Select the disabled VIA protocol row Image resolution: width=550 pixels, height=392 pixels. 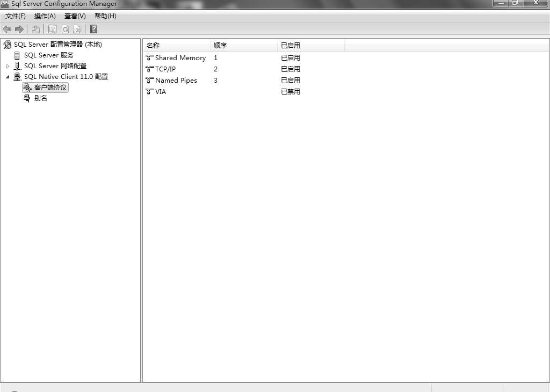(x=160, y=92)
